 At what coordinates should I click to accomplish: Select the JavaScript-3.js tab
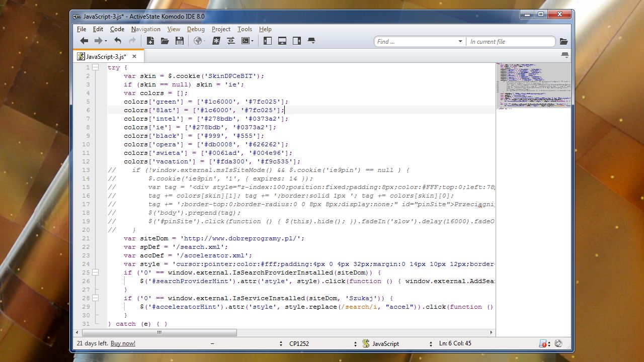(x=108, y=56)
